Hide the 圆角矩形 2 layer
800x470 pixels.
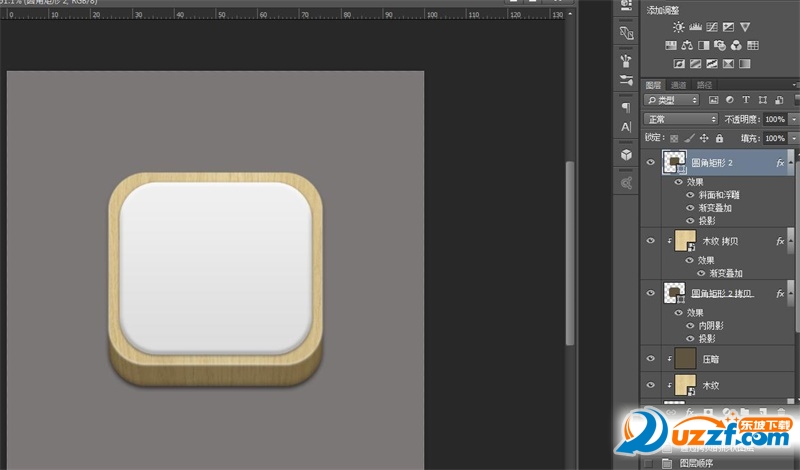point(652,162)
